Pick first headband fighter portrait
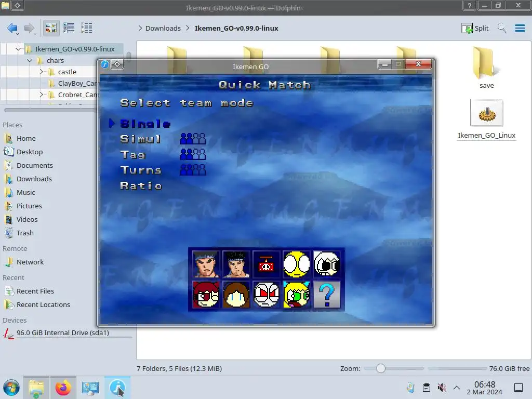532x399 pixels. click(206, 264)
